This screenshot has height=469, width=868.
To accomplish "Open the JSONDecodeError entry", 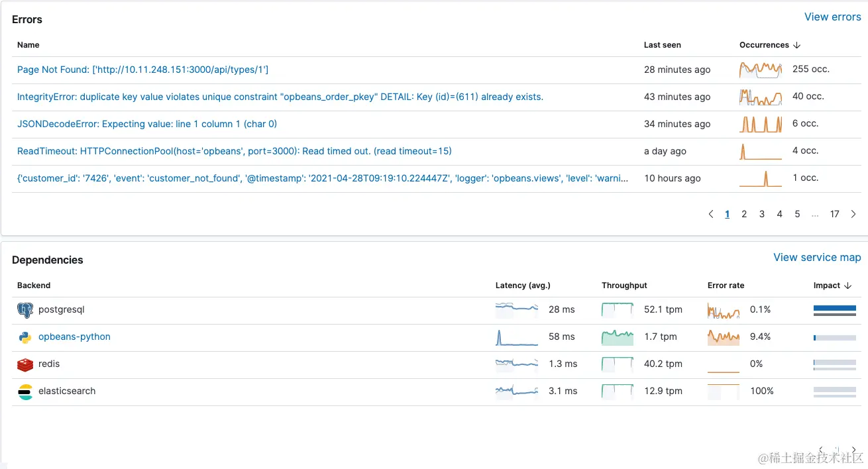I will (x=147, y=124).
